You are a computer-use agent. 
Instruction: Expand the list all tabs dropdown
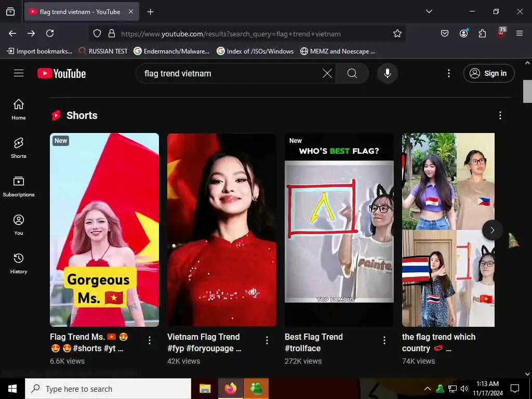[x=429, y=11]
